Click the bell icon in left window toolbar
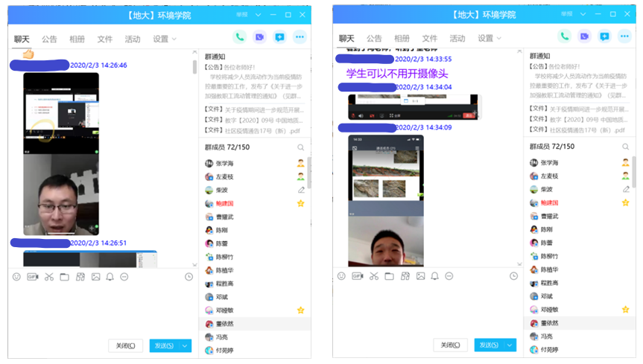Image resolution: width=643 pixels, height=364 pixels. coord(110,276)
